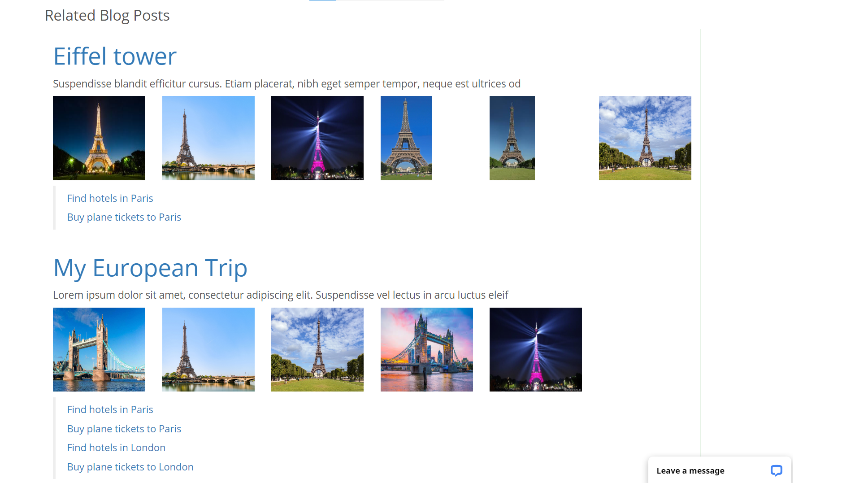Click the blue chat bubble icon

coord(775,470)
